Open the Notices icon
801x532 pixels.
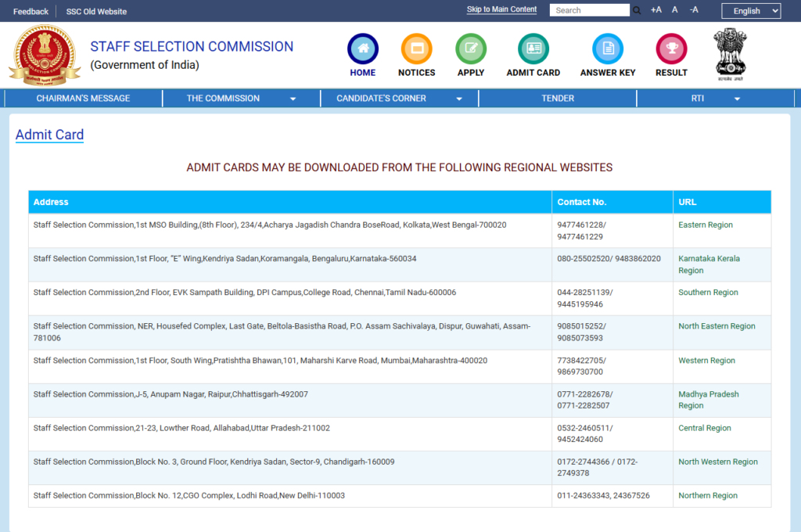(416, 49)
